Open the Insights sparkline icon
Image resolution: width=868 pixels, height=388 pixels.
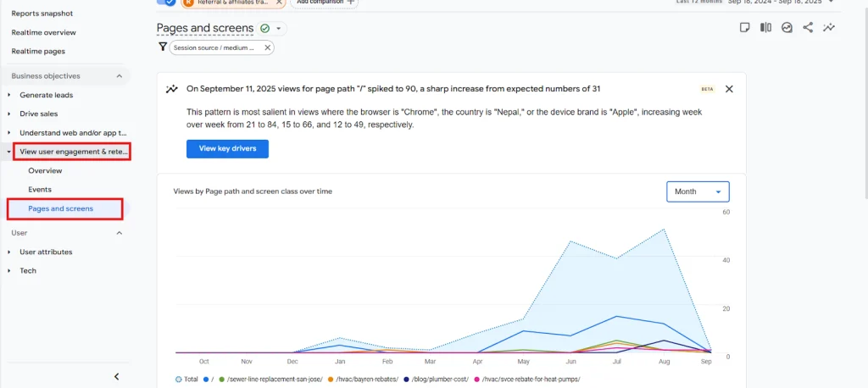click(829, 27)
